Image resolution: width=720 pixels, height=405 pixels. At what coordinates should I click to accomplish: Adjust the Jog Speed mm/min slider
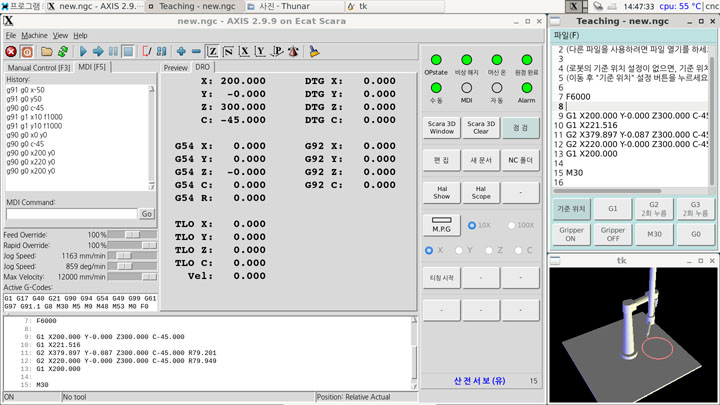coord(132,256)
